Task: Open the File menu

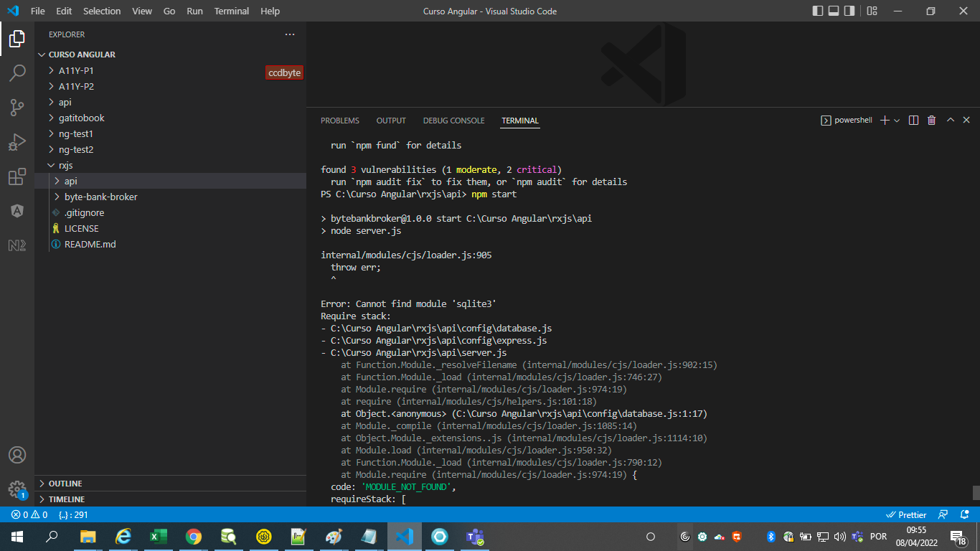Action: pos(38,11)
